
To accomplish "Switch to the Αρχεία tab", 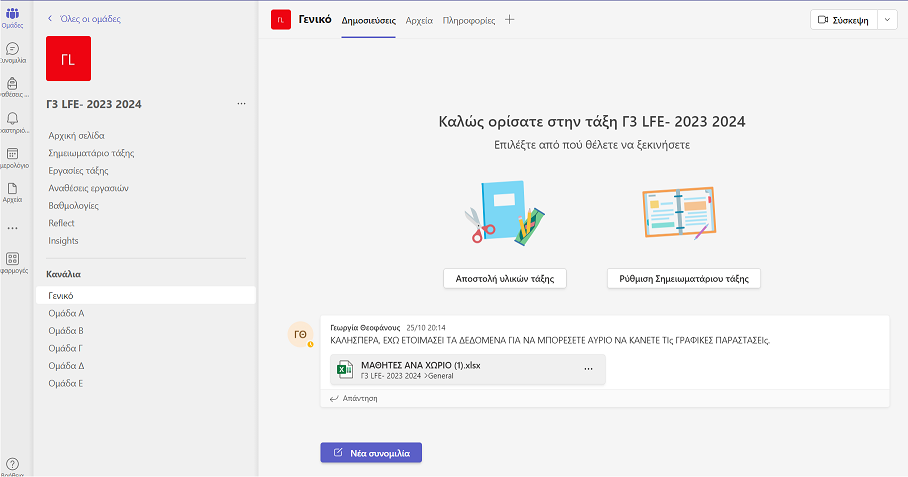I will pos(419,20).
